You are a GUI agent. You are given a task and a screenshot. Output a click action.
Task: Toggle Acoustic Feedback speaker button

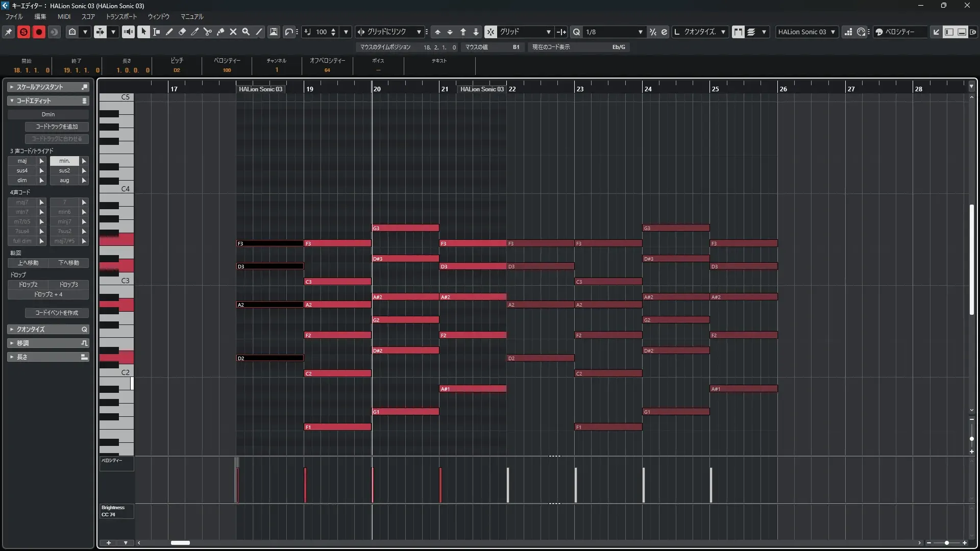pos(128,32)
